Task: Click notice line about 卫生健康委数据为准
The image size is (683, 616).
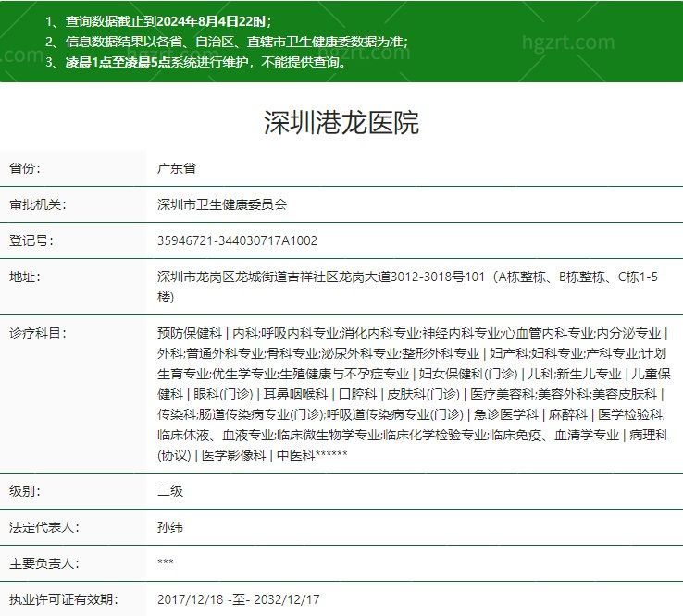Action: click(x=227, y=42)
